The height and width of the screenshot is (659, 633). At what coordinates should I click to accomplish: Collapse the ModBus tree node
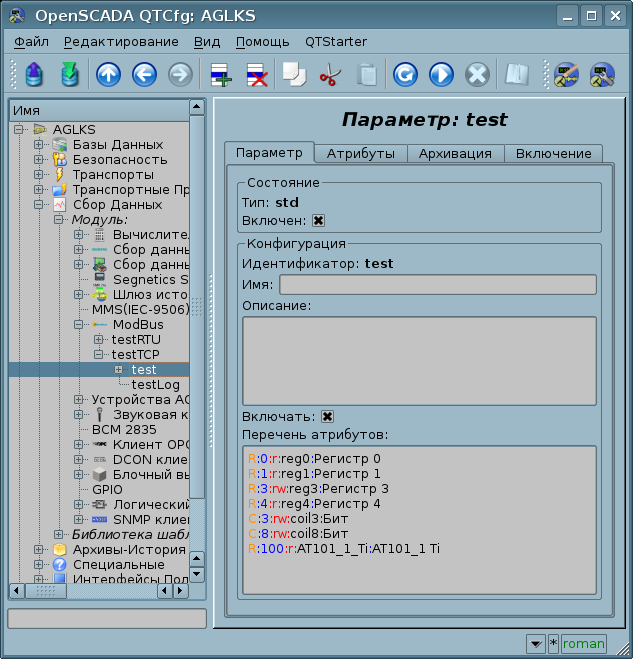tap(79, 325)
